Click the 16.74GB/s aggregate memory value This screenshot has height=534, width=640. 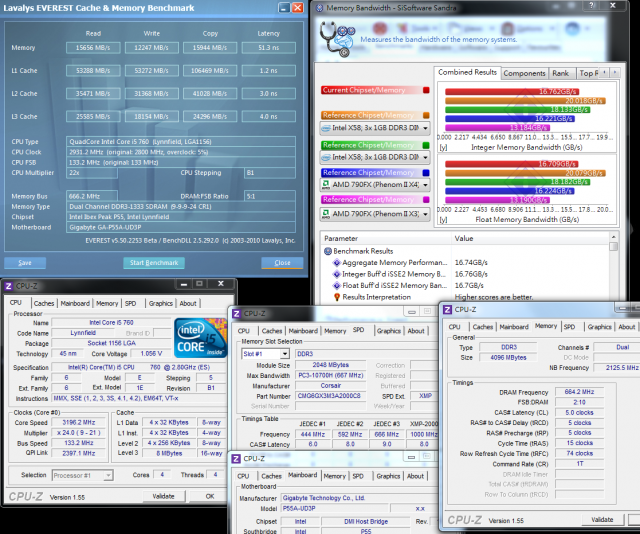(x=471, y=263)
